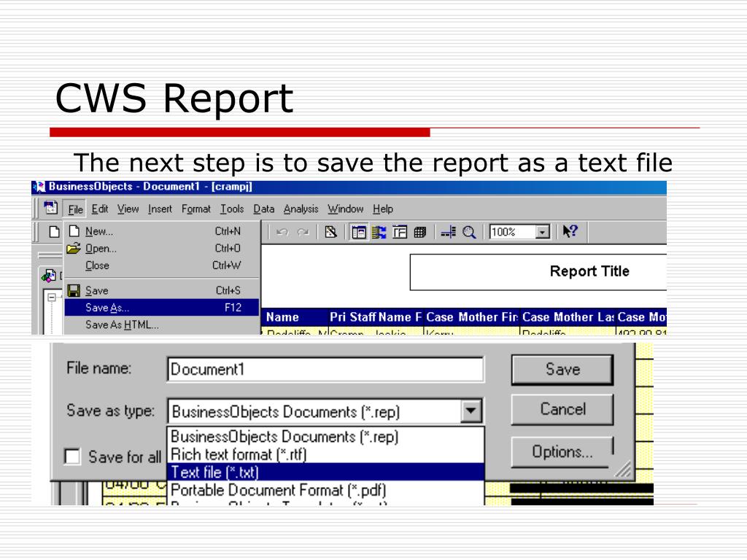This screenshot has width=747, height=560.
Task: Open the View menu
Action: click(x=128, y=209)
